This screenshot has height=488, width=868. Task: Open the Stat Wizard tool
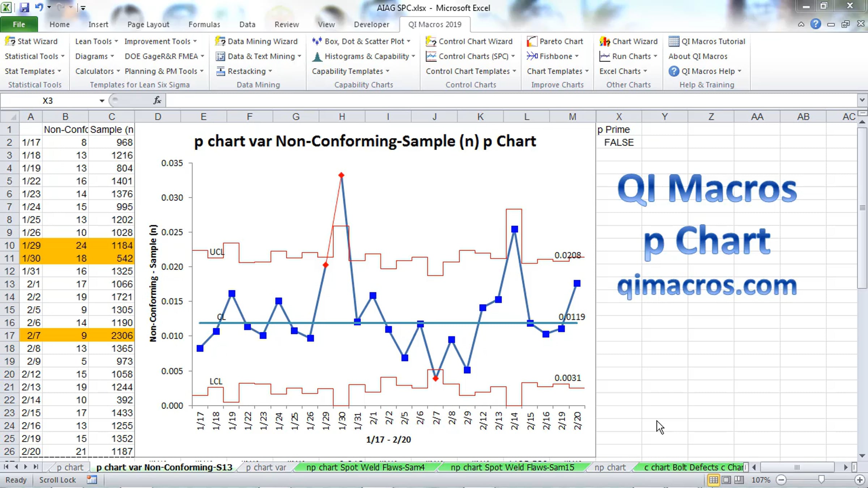click(31, 41)
